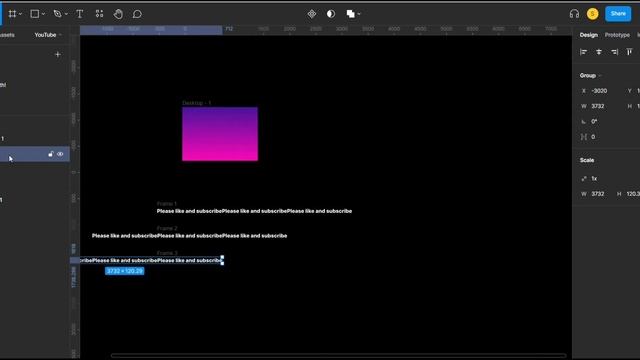Select the Rectangle shape tool
Viewport: 640px width, 360px height.
click(35, 14)
